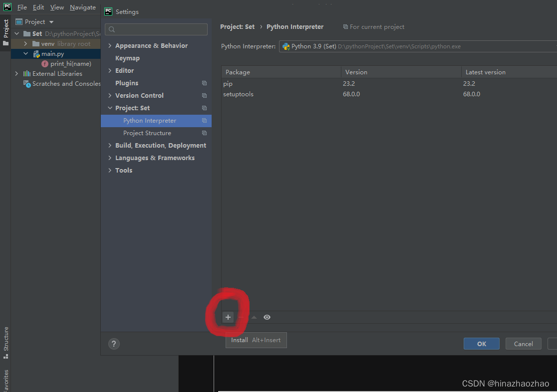557x392 pixels.
Task: Click the PyCharm logo in the title bar
Action: (x=7, y=7)
